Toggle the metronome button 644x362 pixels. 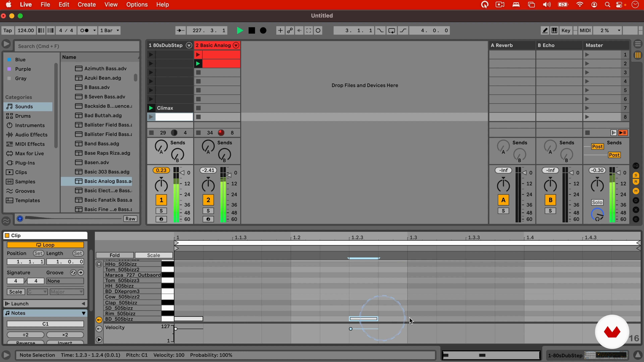pos(84,31)
